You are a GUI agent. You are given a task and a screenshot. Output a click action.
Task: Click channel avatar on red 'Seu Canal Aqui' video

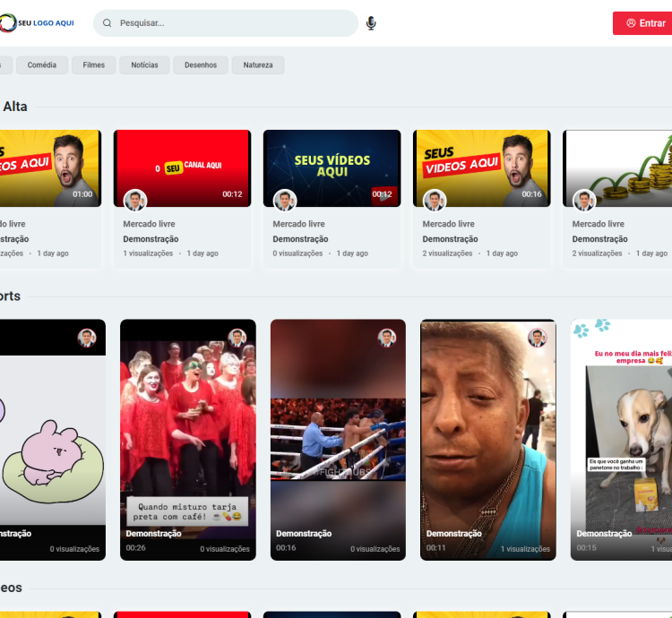135,200
